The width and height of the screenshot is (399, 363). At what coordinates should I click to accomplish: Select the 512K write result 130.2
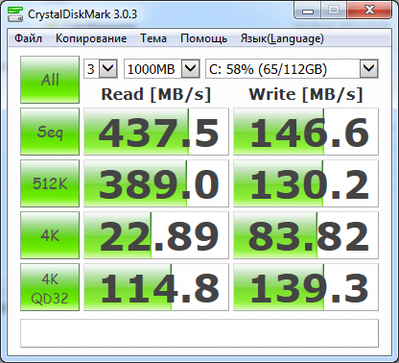pyautogui.click(x=306, y=183)
